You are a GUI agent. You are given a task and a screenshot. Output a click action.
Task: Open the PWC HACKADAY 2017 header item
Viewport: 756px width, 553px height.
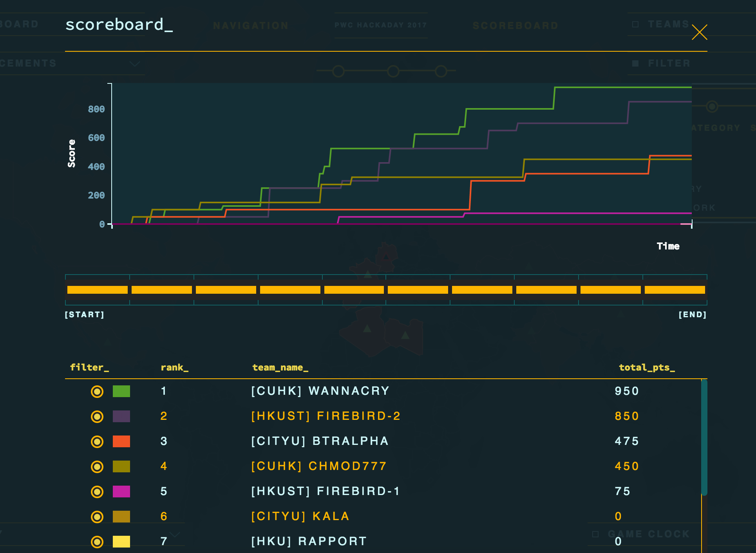coord(380,25)
